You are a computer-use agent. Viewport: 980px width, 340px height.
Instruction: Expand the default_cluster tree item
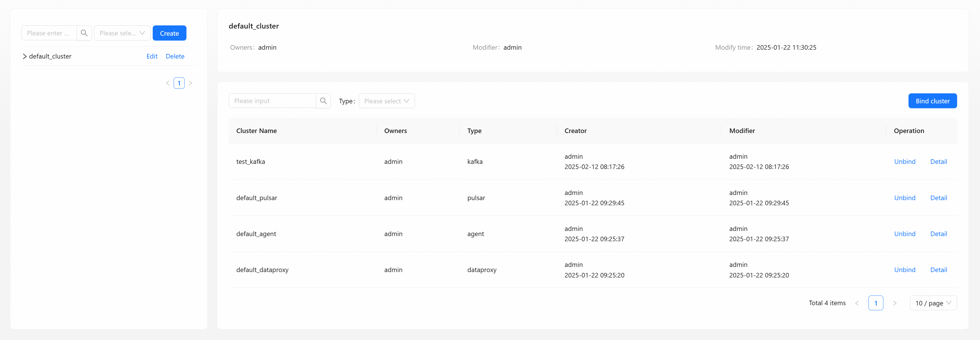coord(25,56)
